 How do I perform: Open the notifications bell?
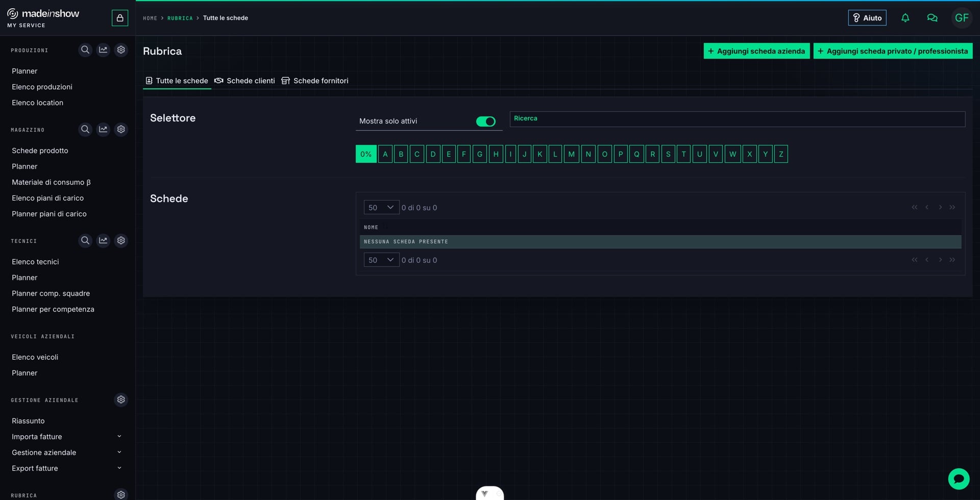click(x=905, y=18)
